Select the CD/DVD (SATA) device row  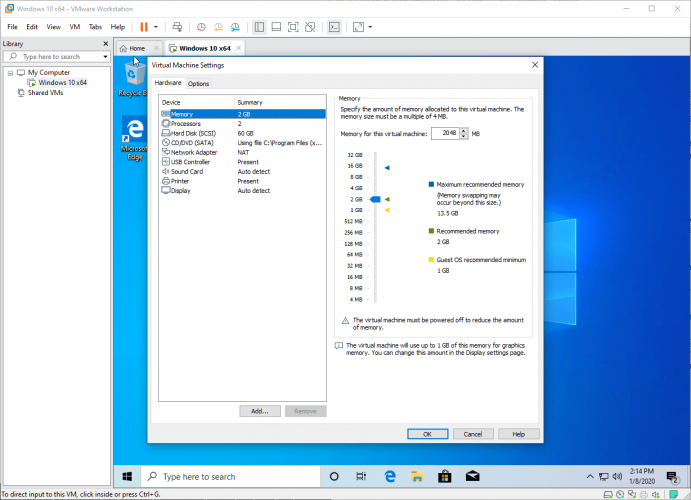point(243,143)
